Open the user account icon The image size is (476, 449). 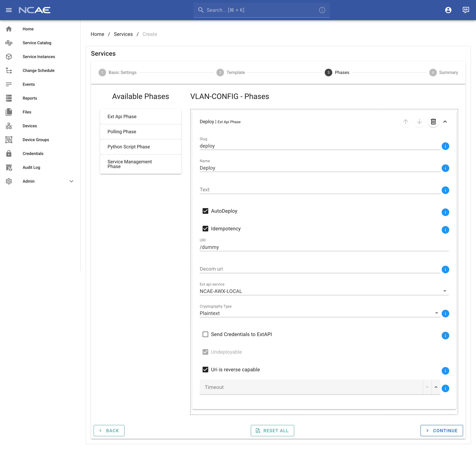[448, 10]
